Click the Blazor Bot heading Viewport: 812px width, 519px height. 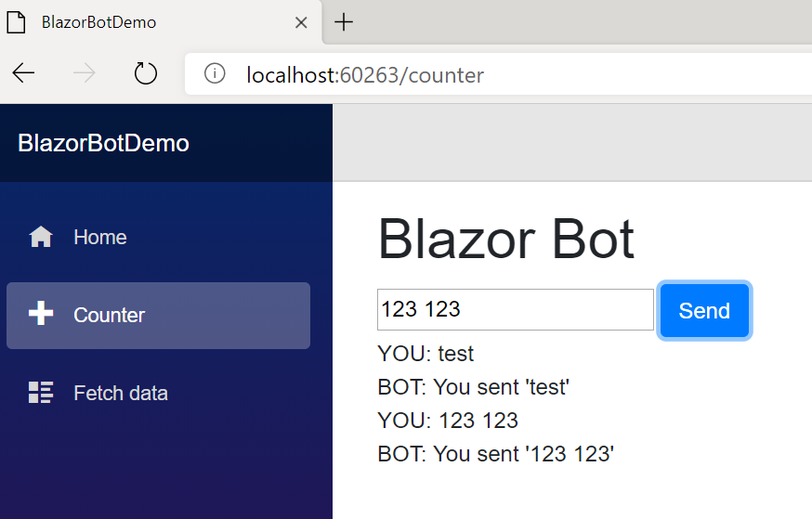pos(505,240)
